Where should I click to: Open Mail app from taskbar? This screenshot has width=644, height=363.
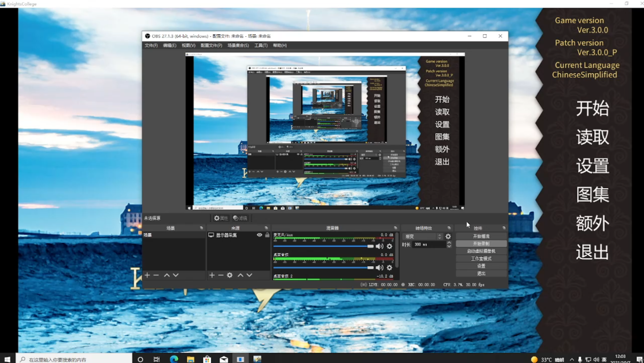click(x=224, y=359)
